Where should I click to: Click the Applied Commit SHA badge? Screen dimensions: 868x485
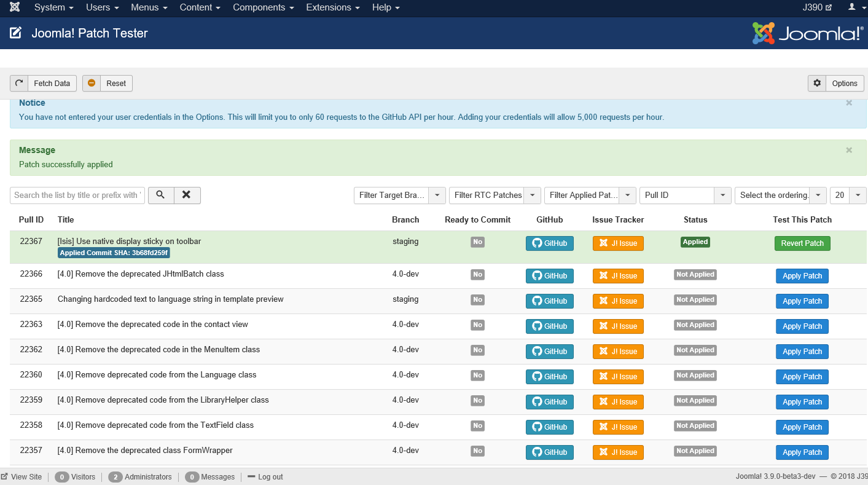[114, 253]
